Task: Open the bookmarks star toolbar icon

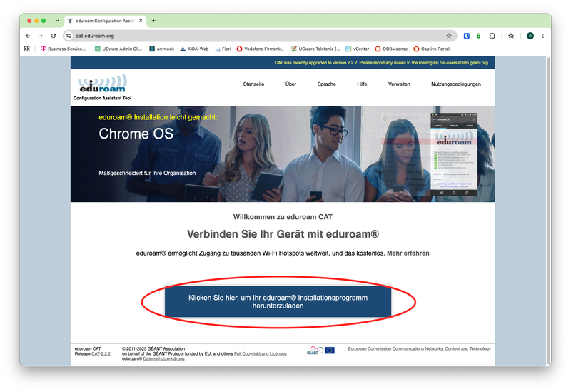Action: pos(511,36)
